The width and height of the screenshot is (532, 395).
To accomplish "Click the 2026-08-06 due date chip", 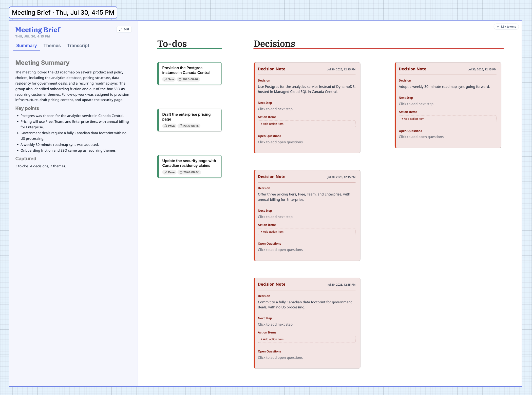I will (x=189, y=172).
